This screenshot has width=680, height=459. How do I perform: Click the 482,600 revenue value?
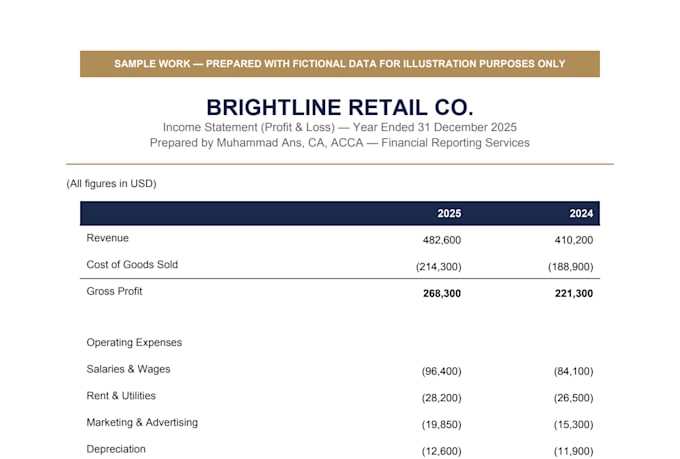442,240
